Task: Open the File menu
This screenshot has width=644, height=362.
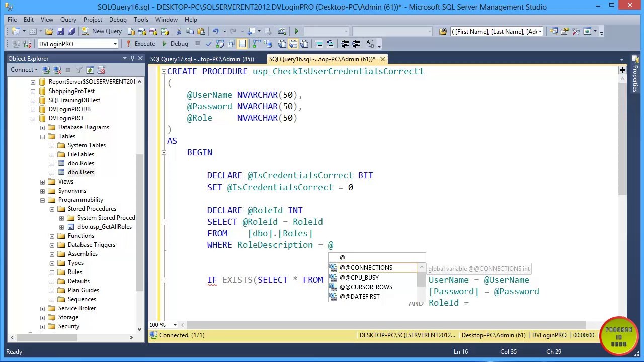Action: tap(12, 20)
